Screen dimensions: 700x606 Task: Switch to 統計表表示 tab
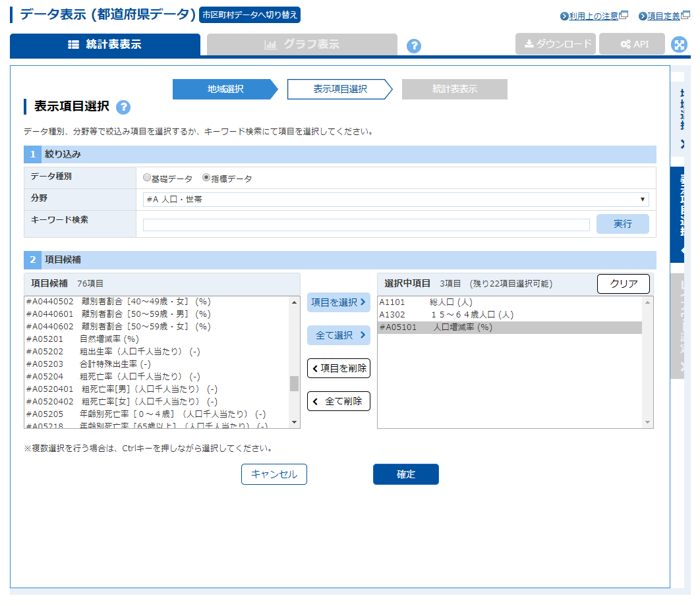[x=105, y=45]
